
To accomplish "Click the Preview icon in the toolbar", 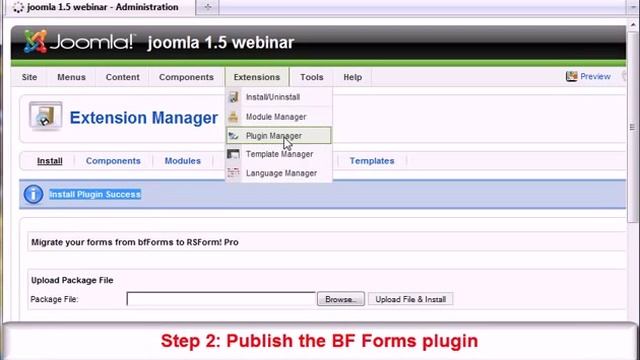I will pos(571,76).
